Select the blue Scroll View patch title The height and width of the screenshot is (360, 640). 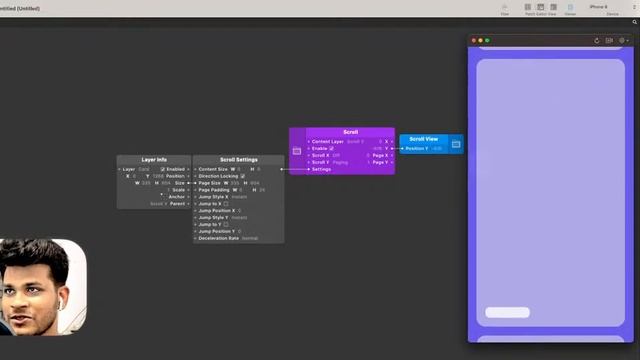tap(424, 139)
